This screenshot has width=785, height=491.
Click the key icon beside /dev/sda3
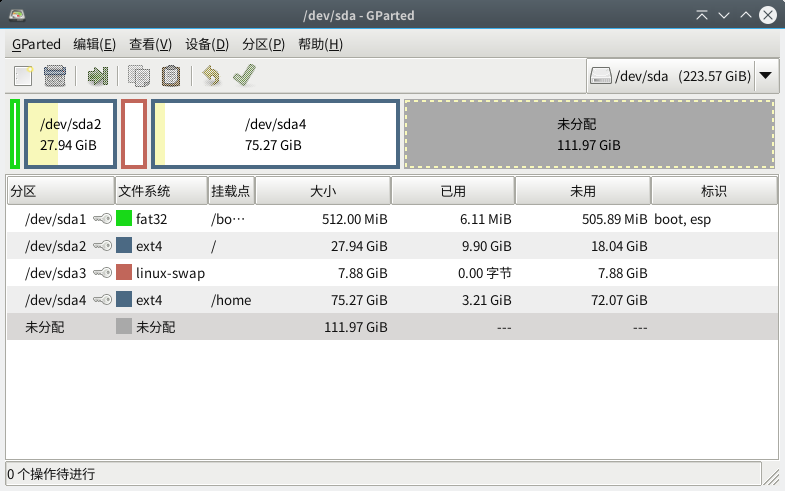click(x=102, y=273)
